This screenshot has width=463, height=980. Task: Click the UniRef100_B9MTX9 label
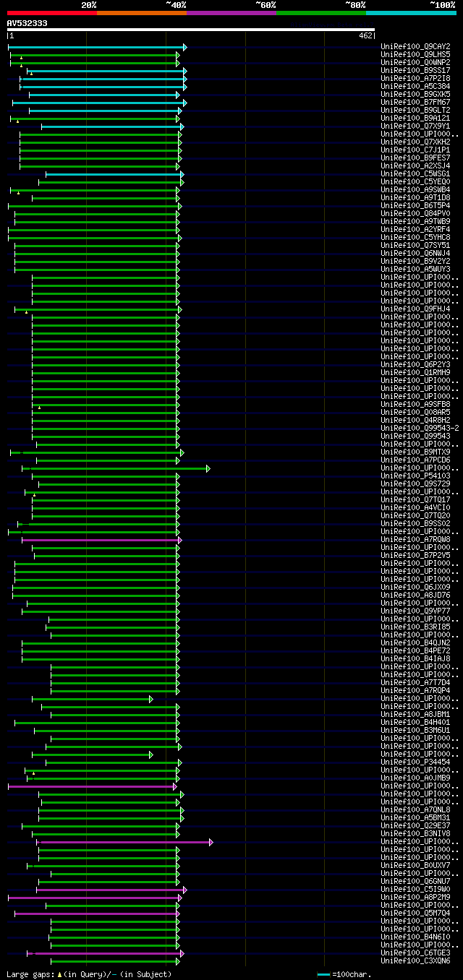(415, 452)
